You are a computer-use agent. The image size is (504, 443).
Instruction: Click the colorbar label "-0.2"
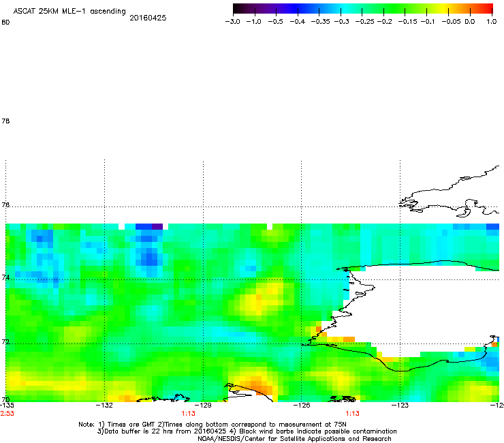pos(384,22)
